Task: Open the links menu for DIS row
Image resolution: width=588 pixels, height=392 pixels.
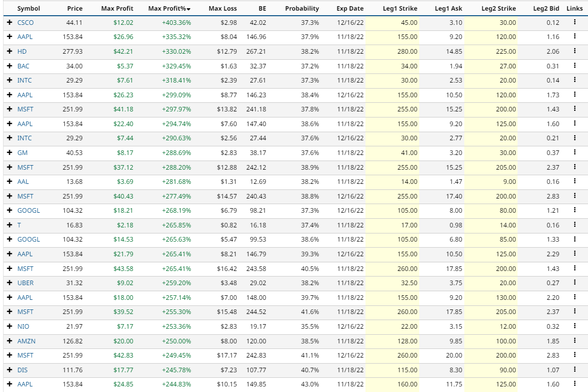Action: 574,370
